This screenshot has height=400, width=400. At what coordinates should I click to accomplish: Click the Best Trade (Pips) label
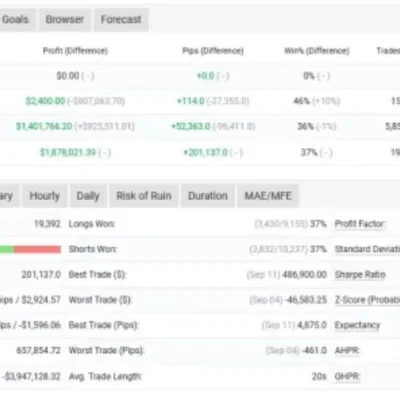(x=104, y=325)
